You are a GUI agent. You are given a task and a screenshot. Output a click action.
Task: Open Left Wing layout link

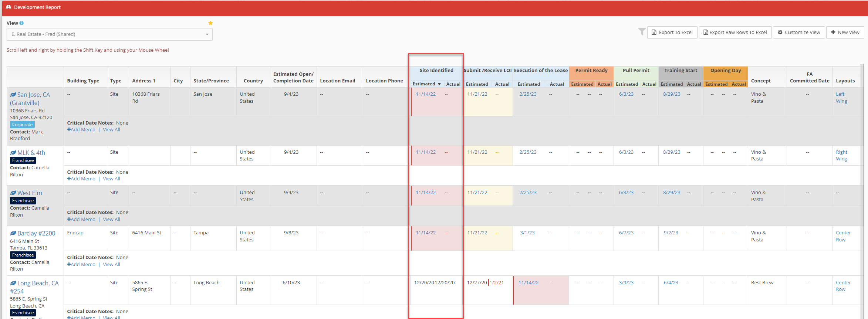841,98
